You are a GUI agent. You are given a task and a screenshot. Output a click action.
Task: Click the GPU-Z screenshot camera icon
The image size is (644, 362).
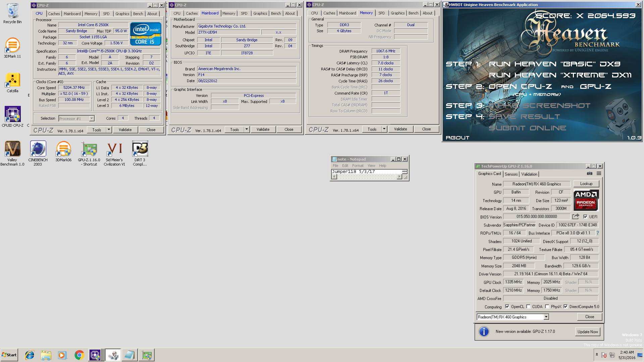click(x=589, y=174)
